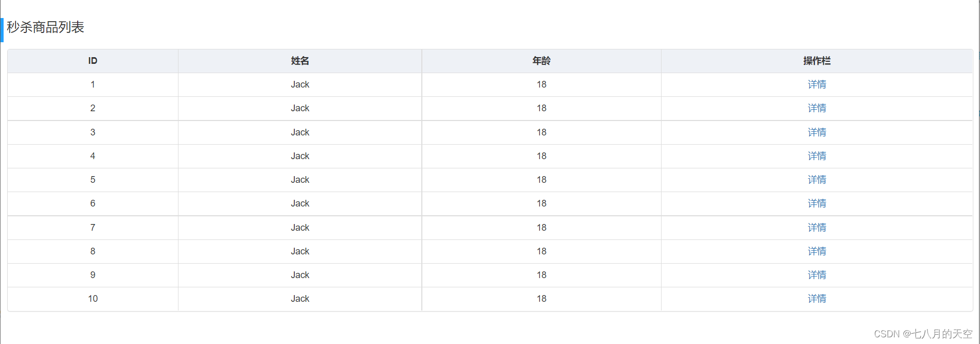
Task: Open 详情 link for row with ID 10
Action: [x=816, y=299]
